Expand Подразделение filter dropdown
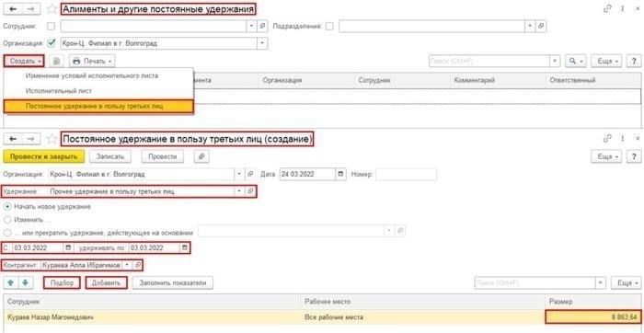Screen dimensions: 644x333 pyautogui.click(x=531, y=27)
